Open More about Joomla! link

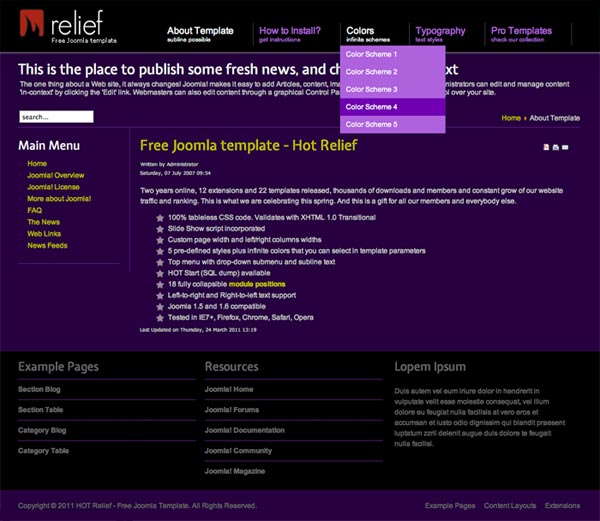click(59, 199)
